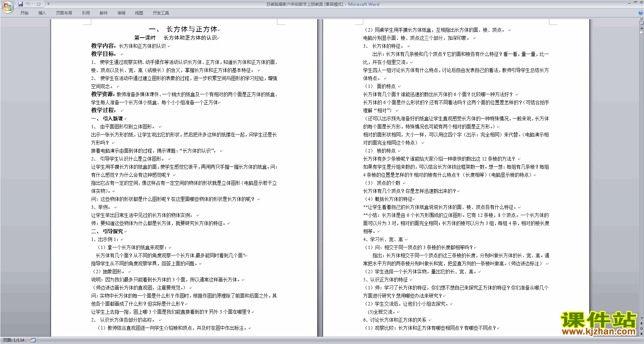Switch to the 引用 tab
Screen dimensions: 644x344
tap(86, 13)
